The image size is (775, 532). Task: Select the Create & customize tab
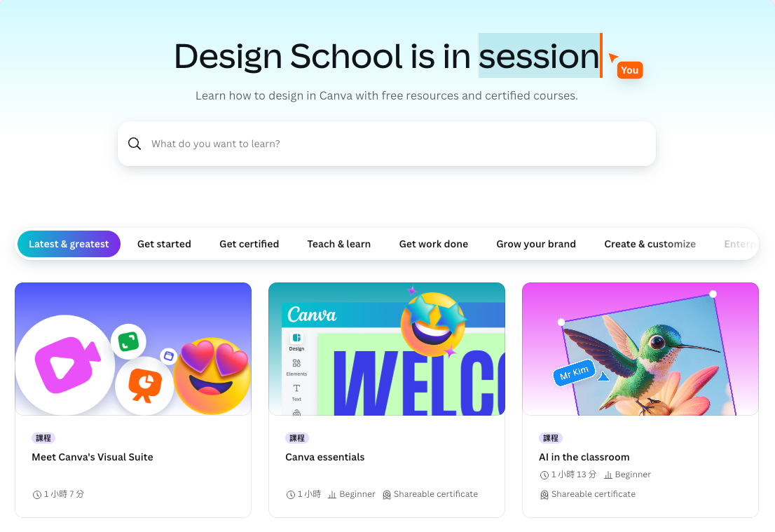650,244
